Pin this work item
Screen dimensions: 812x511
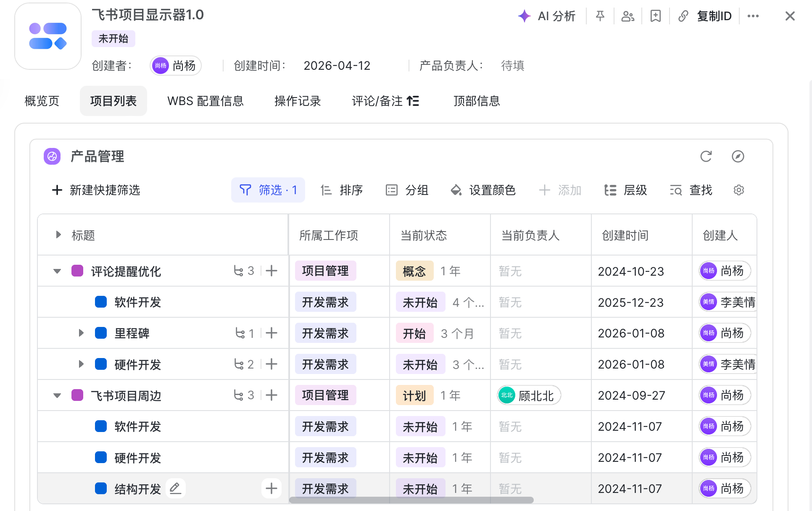(x=600, y=16)
